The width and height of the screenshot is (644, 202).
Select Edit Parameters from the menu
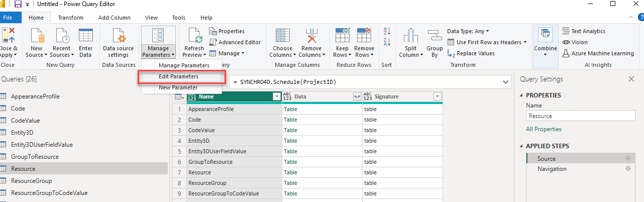pos(178,76)
